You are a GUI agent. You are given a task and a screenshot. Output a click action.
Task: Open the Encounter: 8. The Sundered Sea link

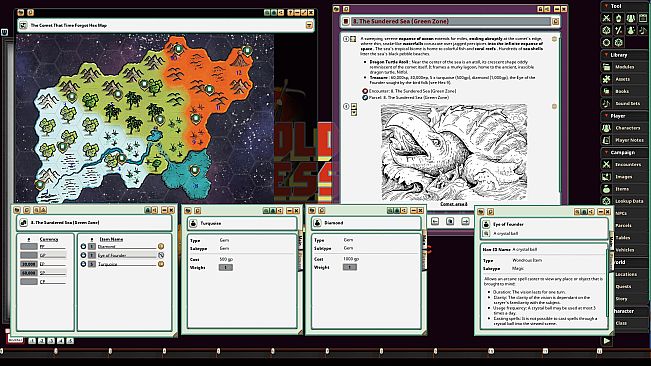[x=413, y=91]
